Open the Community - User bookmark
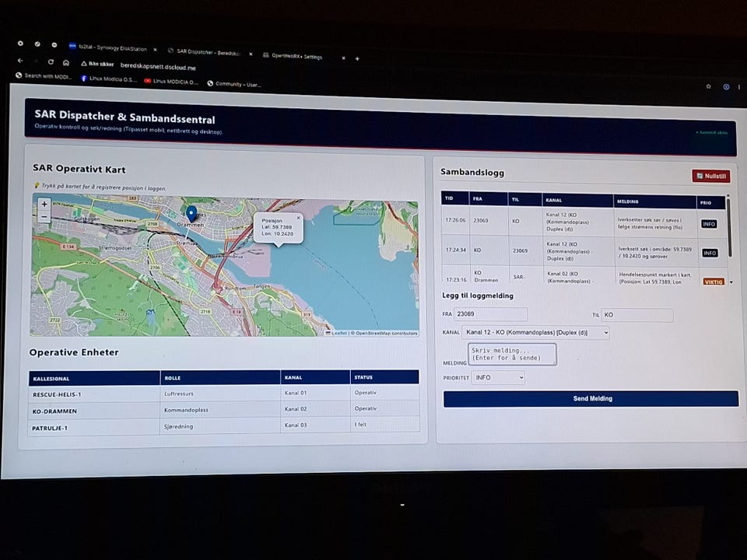The height and width of the screenshot is (560, 747). click(234, 84)
